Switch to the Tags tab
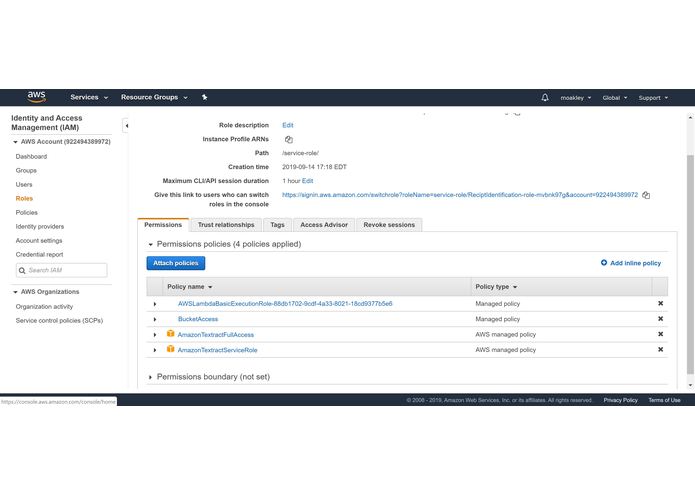 pos(277,225)
